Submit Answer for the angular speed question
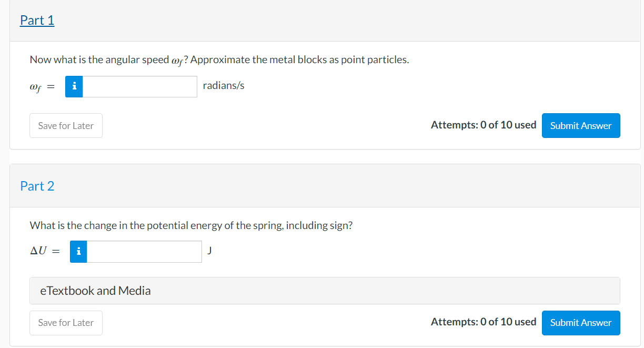This screenshot has height=348, width=644. click(581, 125)
